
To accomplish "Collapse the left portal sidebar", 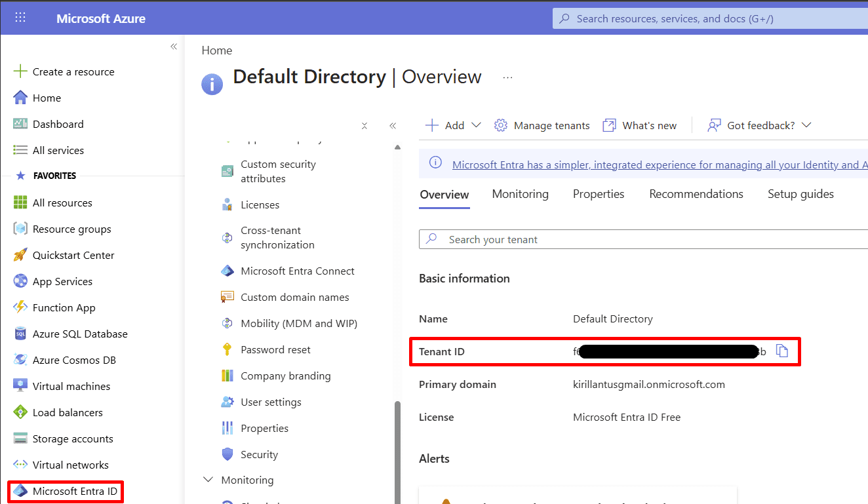I will [x=174, y=47].
